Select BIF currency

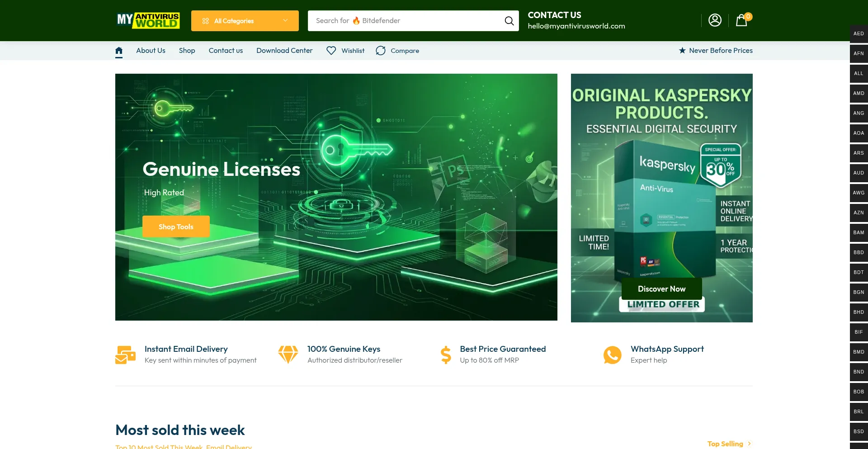pos(859,332)
